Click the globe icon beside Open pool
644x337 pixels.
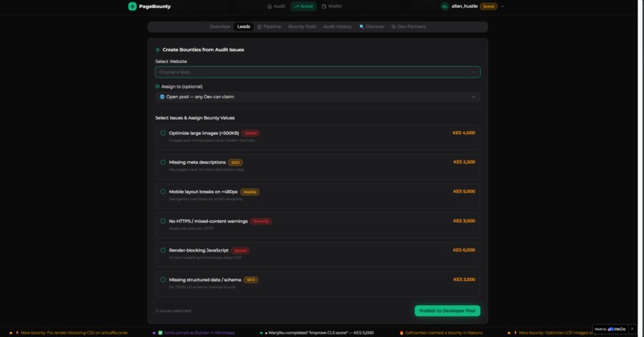point(162,97)
